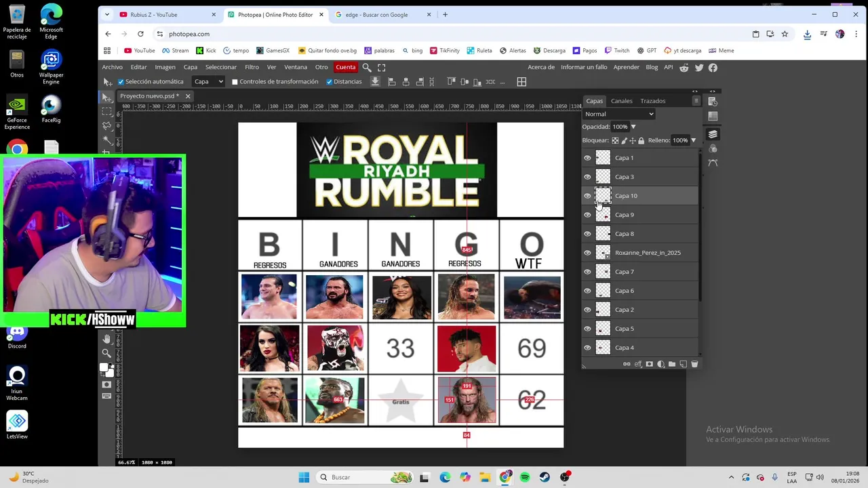Image resolution: width=868 pixels, height=488 pixels.
Task: Open Facebook link icon in menu bar
Action: tap(713, 67)
